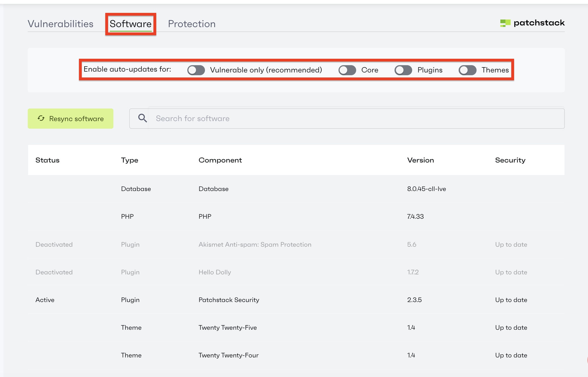Focus the Search for software field
Viewport: 588px width, 377px height.
point(356,118)
